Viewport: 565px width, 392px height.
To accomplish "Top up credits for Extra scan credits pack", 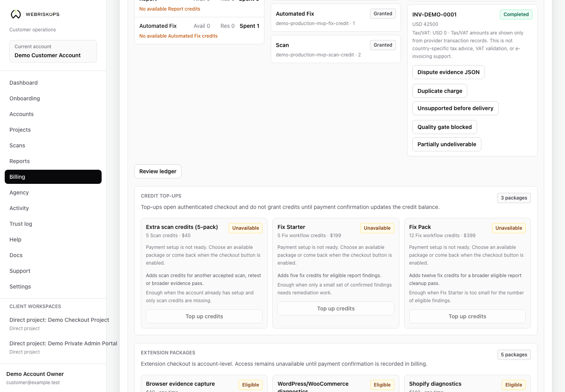I will 204,316.
